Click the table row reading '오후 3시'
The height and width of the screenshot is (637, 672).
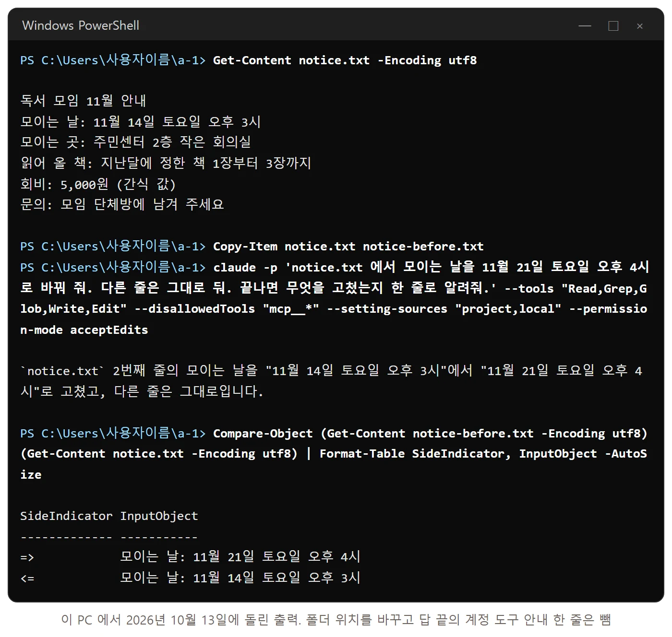(x=190, y=578)
